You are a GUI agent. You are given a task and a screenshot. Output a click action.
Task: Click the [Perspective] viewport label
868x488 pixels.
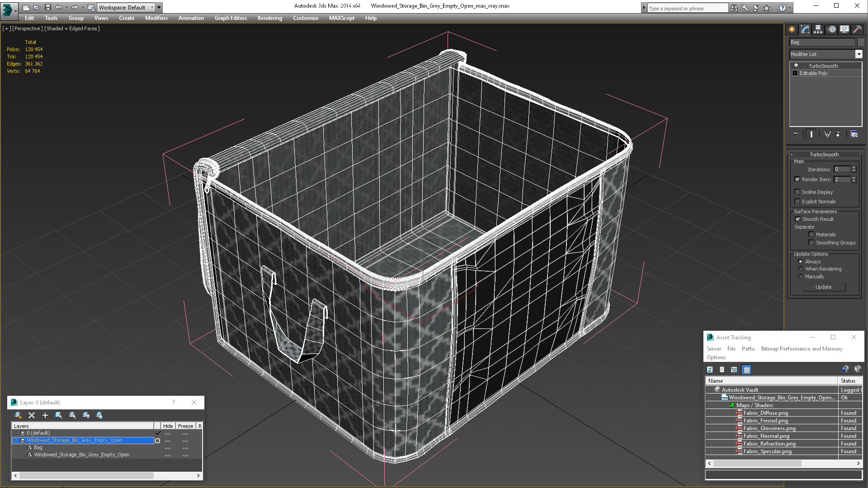(28, 28)
